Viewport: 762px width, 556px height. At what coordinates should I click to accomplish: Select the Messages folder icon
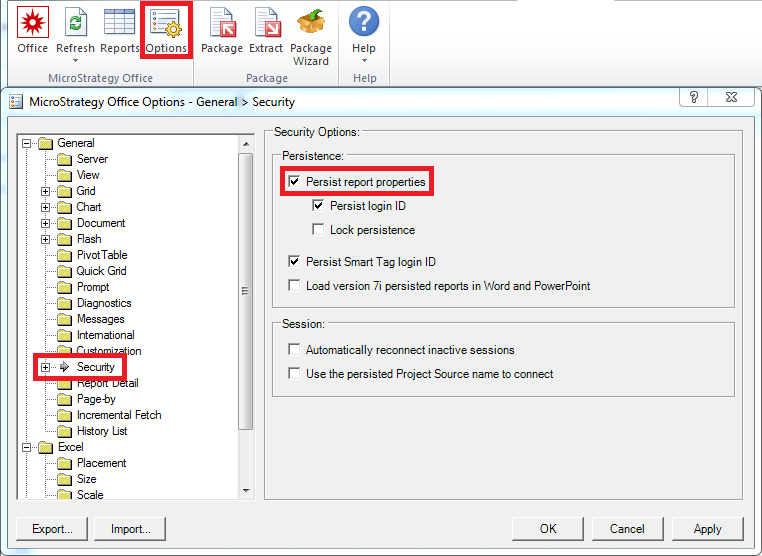click(x=64, y=319)
